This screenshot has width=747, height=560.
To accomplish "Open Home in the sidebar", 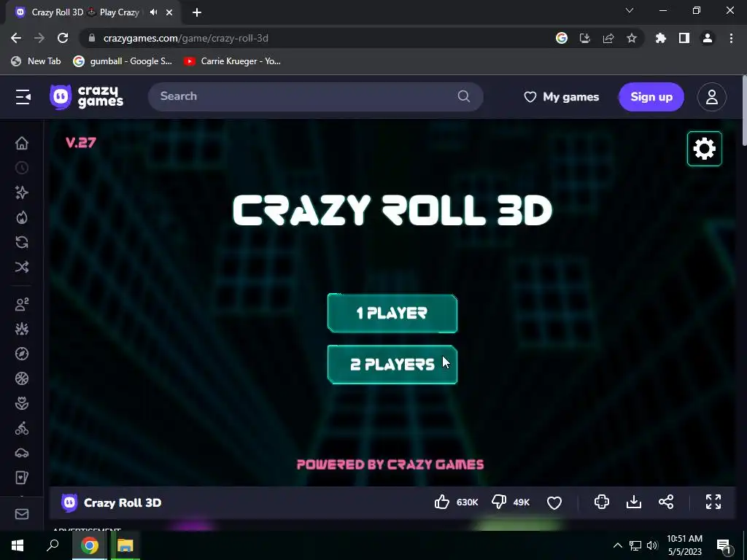I will coord(22,144).
